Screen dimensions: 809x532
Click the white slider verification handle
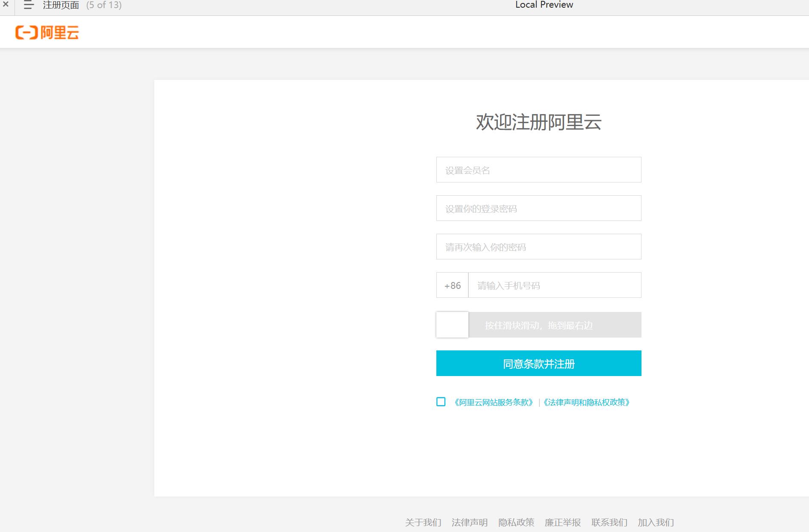452,325
